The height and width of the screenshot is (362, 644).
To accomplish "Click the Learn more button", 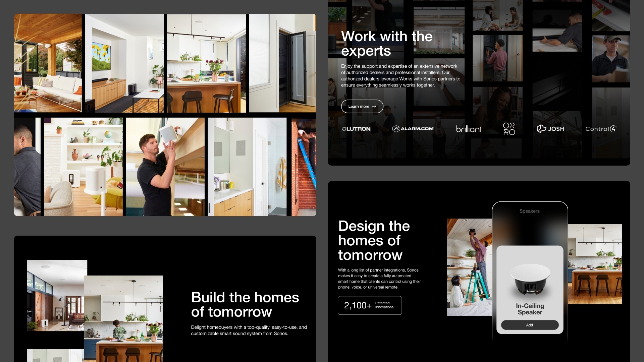I will click(362, 106).
